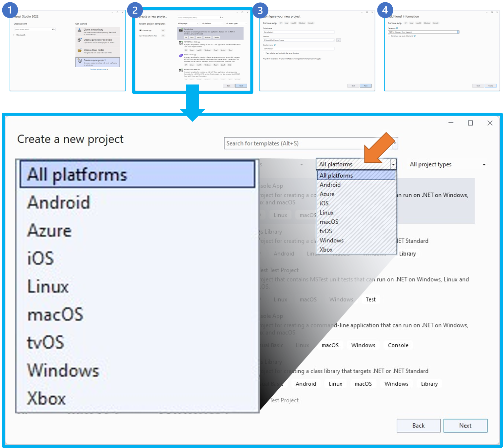Select Android in the small open platform dropdown
Screen dimensions: 503x448
(x=356, y=185)
